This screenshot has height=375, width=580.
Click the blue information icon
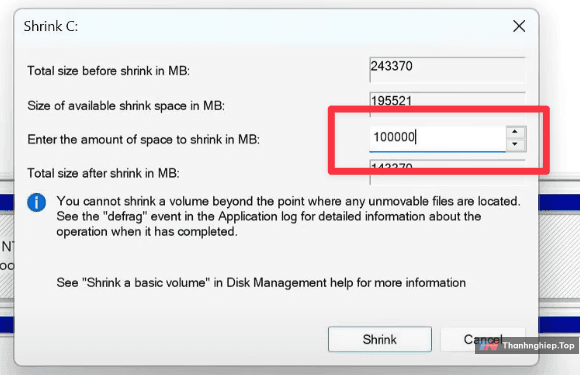pyautogui.click(x=37, y=202)
